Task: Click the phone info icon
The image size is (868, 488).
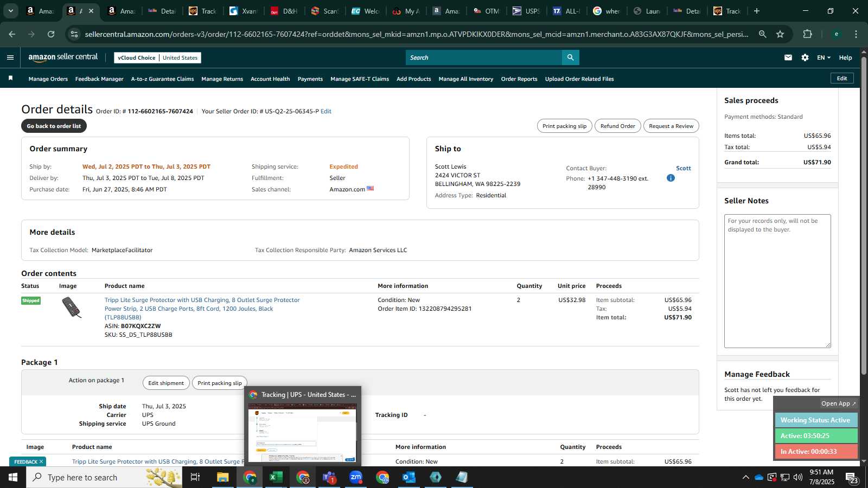Action: (x=671, y=178)
